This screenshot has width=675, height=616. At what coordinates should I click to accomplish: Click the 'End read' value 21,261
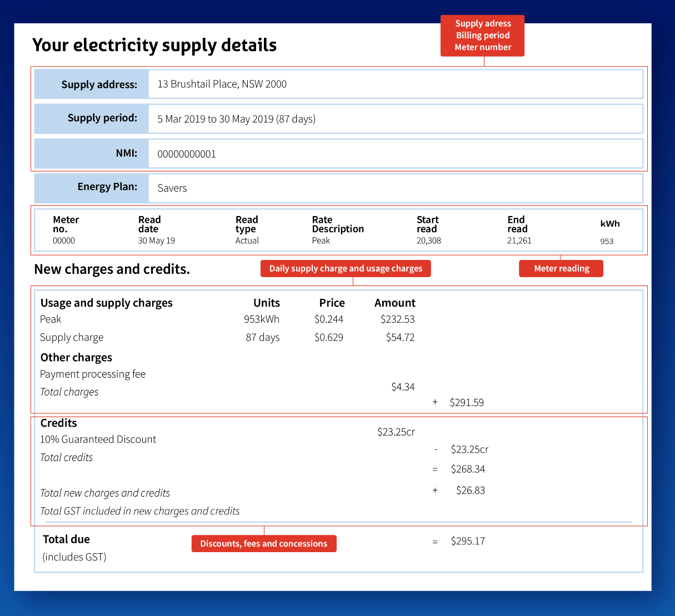click(519, 241)
